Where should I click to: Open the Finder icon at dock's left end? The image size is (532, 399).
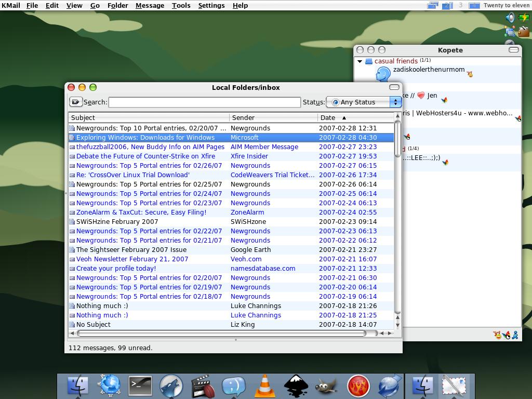click(78, 386)
